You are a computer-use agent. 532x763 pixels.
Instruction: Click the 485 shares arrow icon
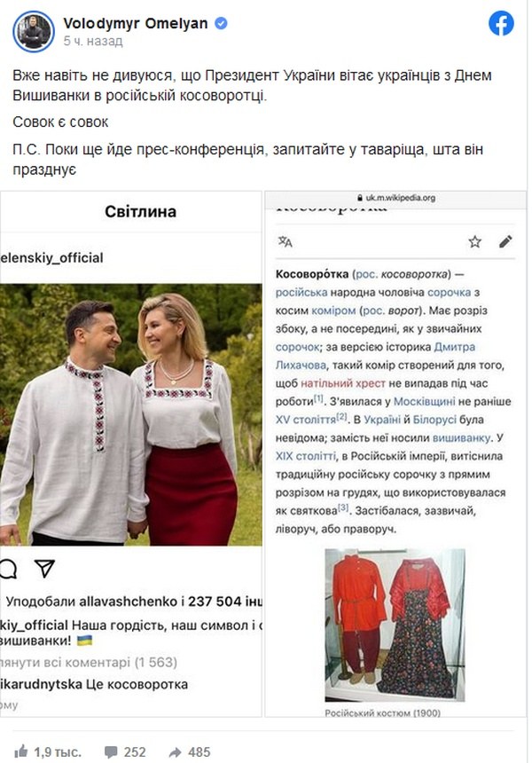click(175, 752)
